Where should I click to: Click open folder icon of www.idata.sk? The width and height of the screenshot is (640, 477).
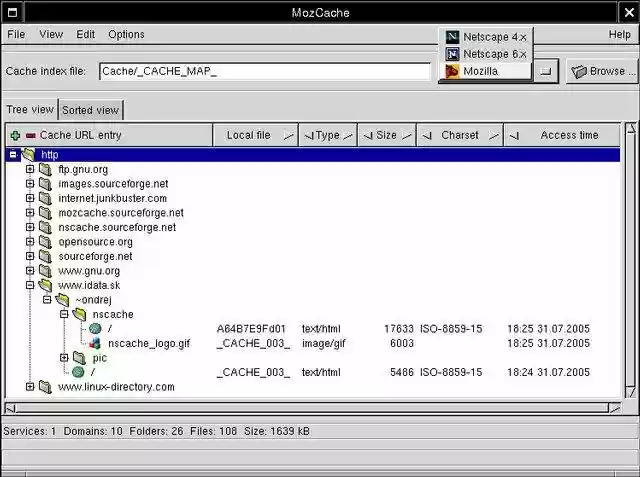(45, 285)
